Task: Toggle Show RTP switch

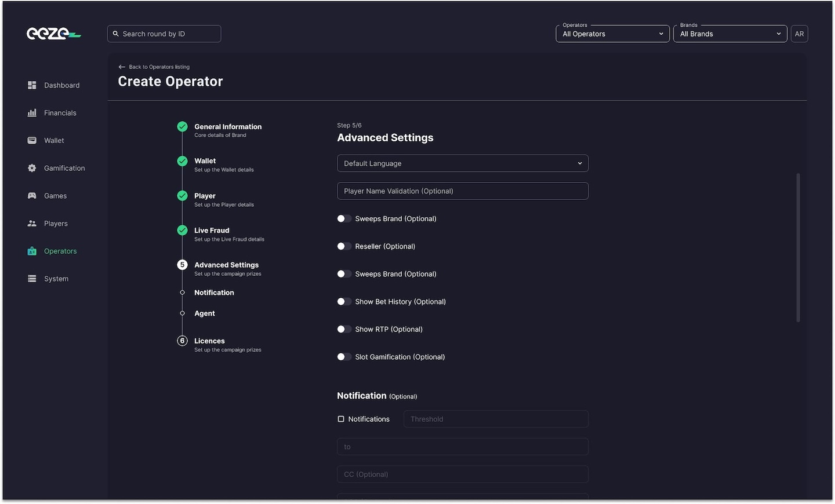Action: (344, 329)
